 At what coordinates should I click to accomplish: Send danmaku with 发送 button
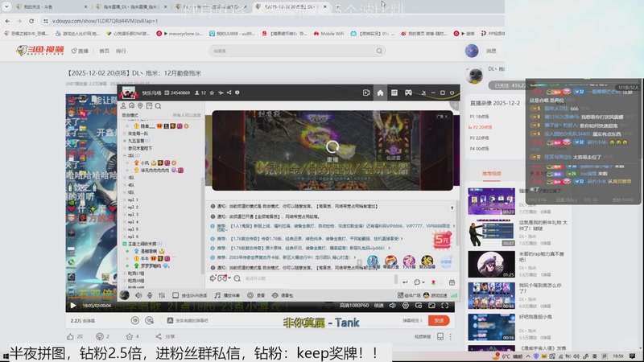[x=439, y=320]
